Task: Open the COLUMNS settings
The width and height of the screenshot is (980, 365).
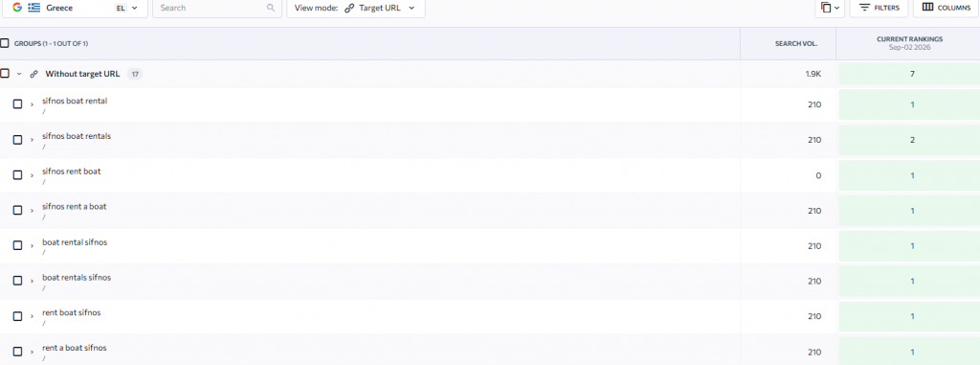Action: pos(947,8)
